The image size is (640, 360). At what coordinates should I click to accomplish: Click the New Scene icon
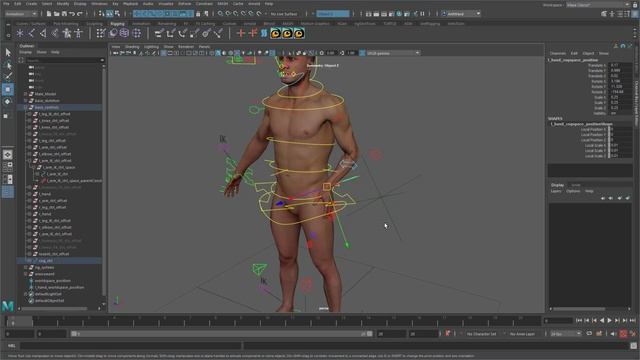(49, 14)
